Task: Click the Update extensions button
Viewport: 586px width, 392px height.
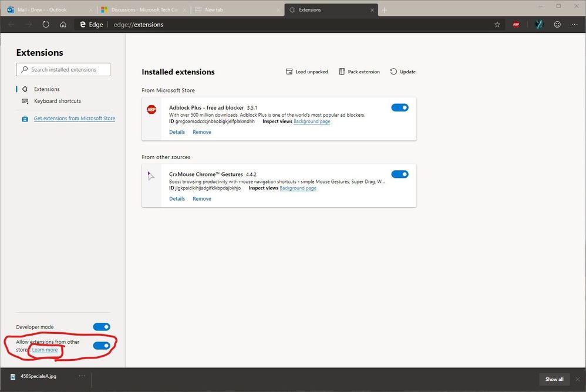Action: (x=403, y=72)
